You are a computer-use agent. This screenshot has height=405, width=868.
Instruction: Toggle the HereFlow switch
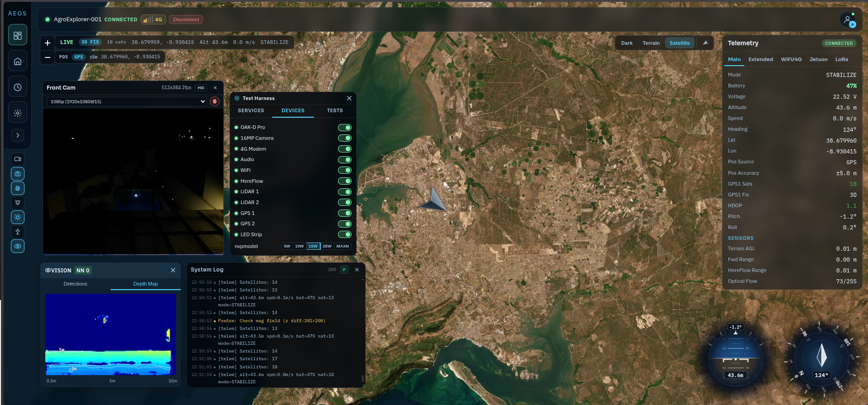[x=345, y=181]
